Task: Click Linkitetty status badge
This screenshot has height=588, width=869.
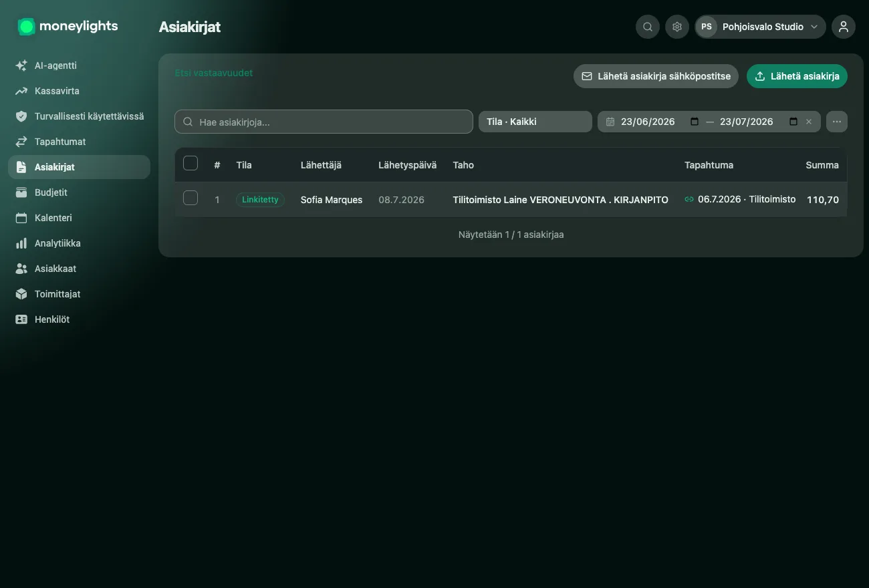Action: pos(260,200)
